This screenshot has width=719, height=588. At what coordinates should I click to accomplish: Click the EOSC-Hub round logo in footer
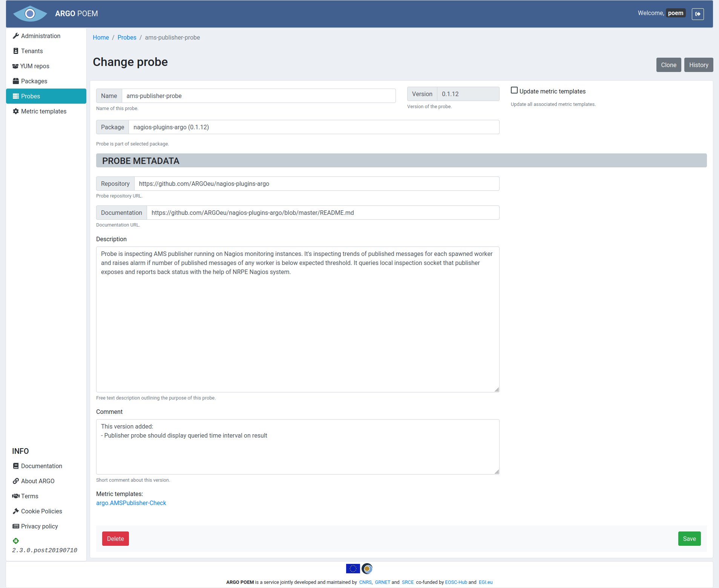pyautogui.click(x=367, y=568)
